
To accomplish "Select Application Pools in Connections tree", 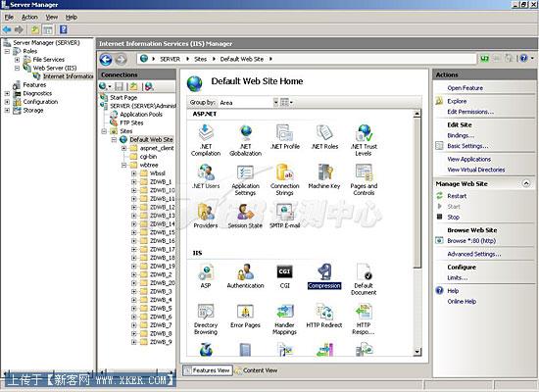I will (141, 114).
